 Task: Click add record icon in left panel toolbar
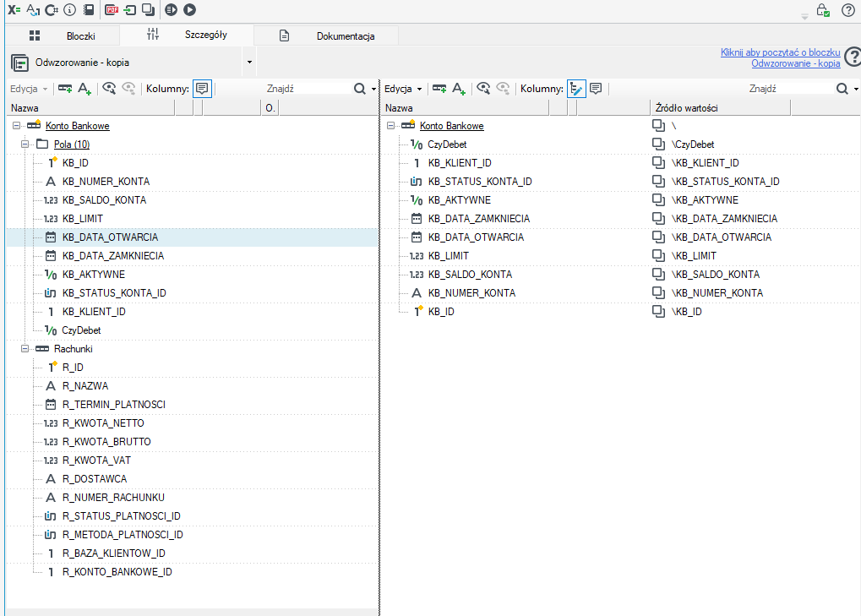(x=65, y=89)
